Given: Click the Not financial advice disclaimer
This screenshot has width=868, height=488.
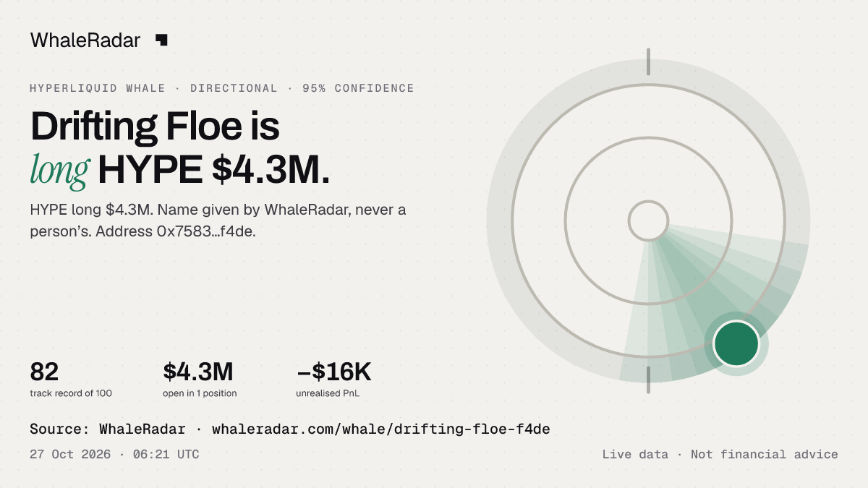Looking at the screenshot, I should 765,455.
